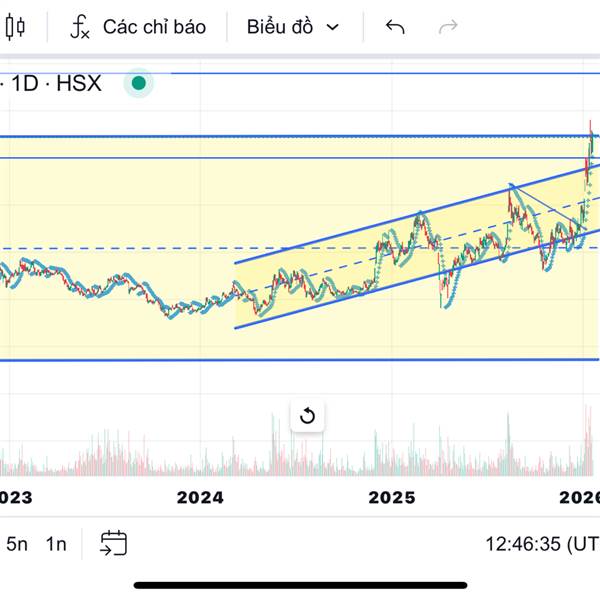Reset the chart view with circular arrow

click(x=307, y=416)
